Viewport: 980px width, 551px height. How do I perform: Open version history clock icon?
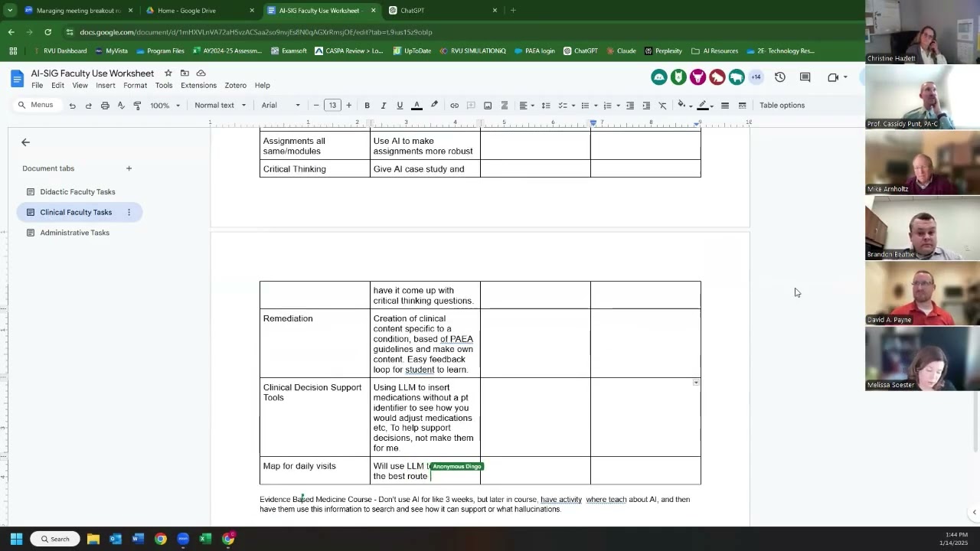tap(780, 77)
